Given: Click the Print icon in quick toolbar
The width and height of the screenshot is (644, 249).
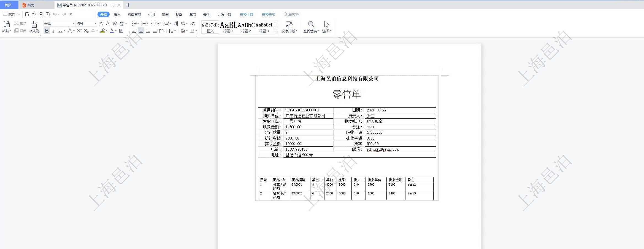Looking at the screenshot, I should [x=41, y=14].
